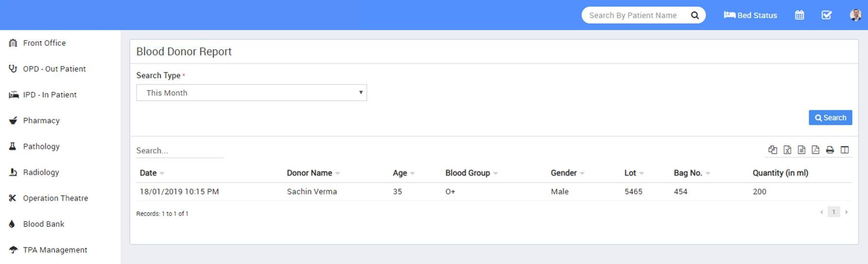Viewport: 868px width, 264px height.
Task: Open the task checklist icon
Action: [x=827, y=15]
